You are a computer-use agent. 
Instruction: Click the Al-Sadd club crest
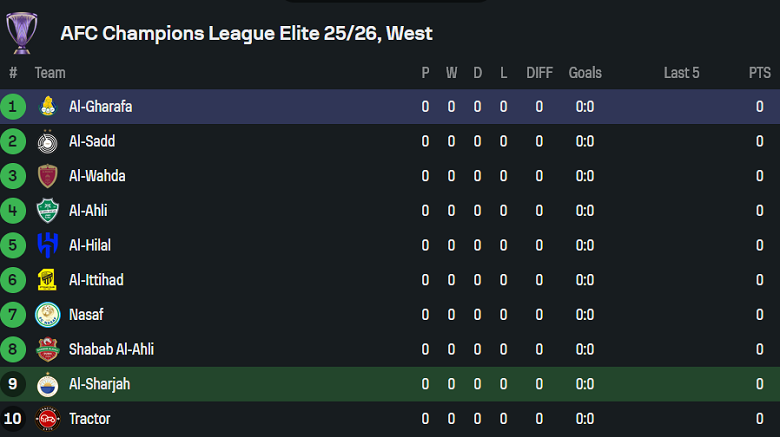(x=47, y=142)
